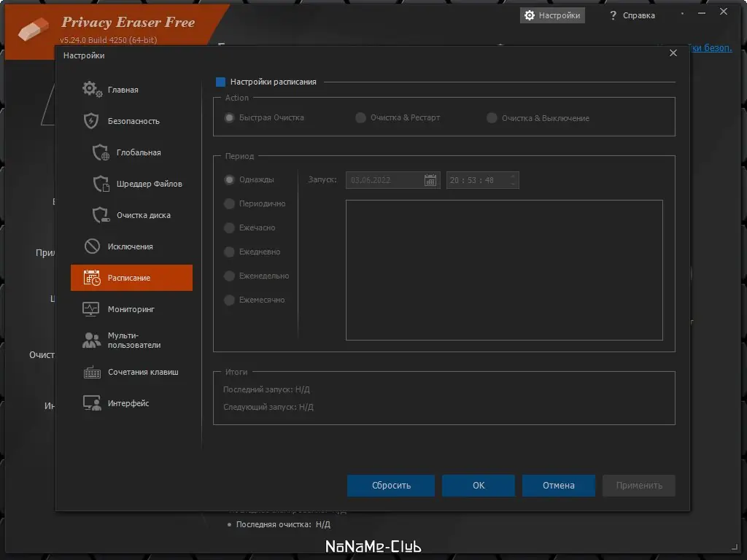
Task: Click the monitor pulse icon for Мониторинг
Action: [x=90, y=309]
